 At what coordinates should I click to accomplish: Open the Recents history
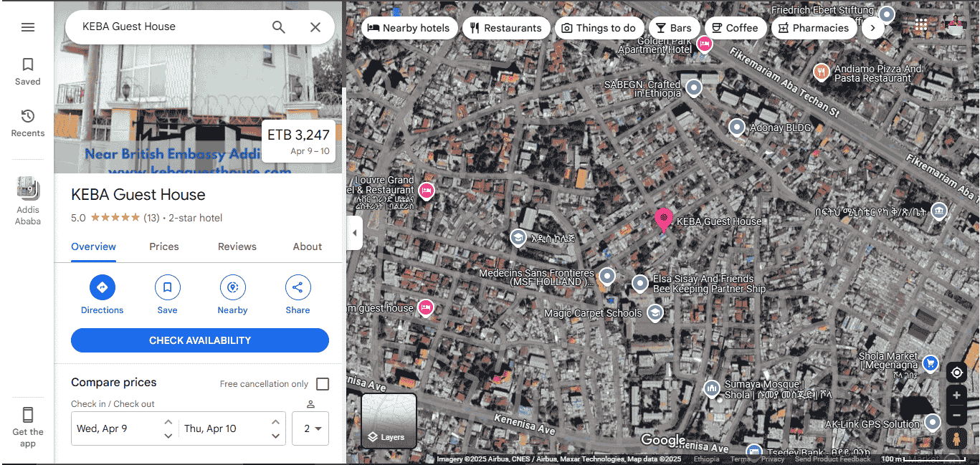(28, 123)
